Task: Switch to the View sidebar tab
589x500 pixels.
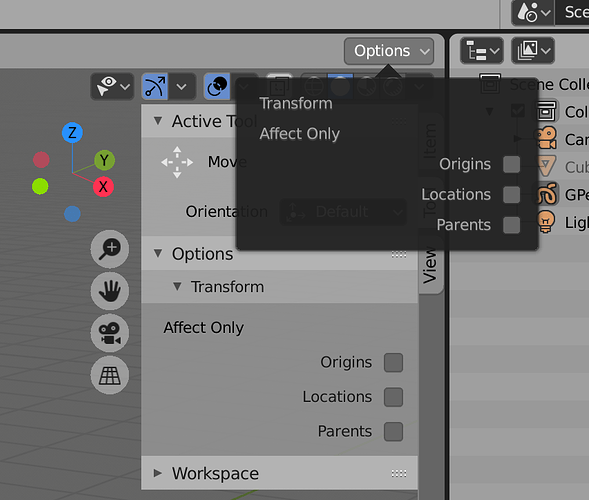Action: 430,264
